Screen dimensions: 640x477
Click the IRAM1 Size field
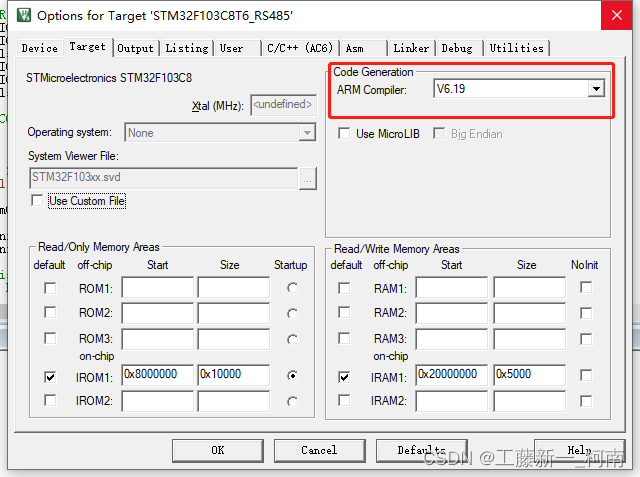coord(529,375)
